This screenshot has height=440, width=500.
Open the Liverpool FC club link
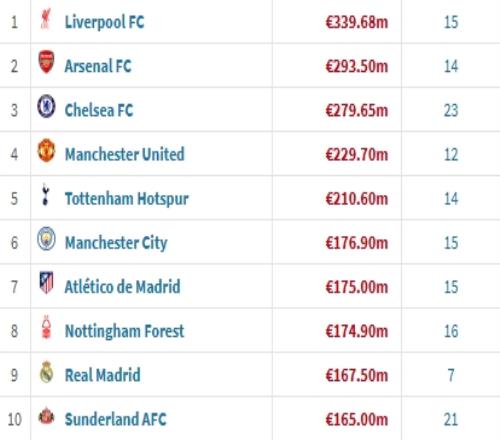[104, 22]
